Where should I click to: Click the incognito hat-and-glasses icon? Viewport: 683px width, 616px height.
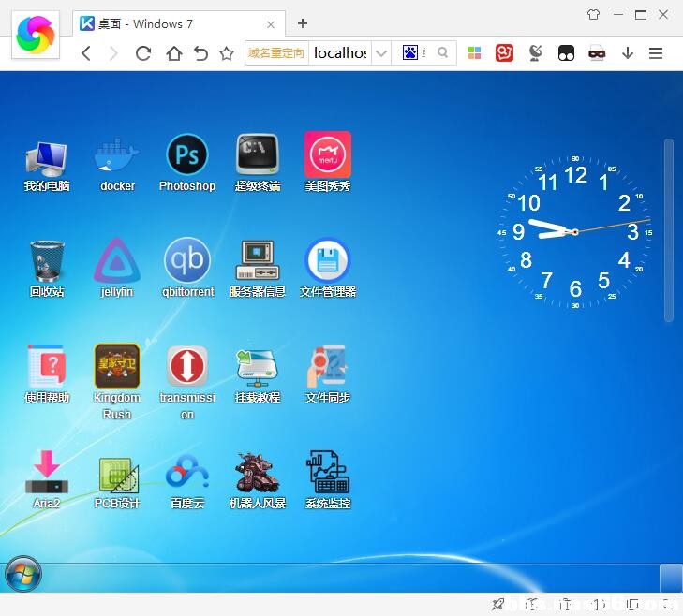(x=597, y=53)
